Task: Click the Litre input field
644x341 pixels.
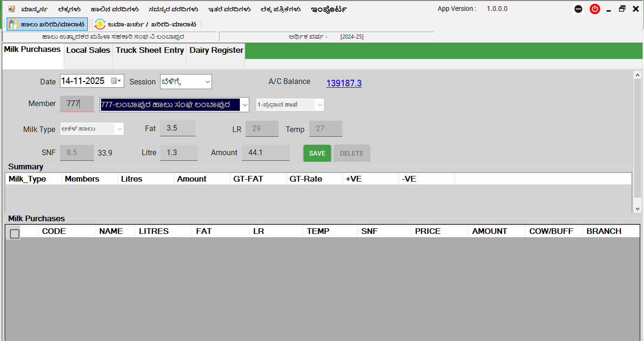Action: pos(178,153)
